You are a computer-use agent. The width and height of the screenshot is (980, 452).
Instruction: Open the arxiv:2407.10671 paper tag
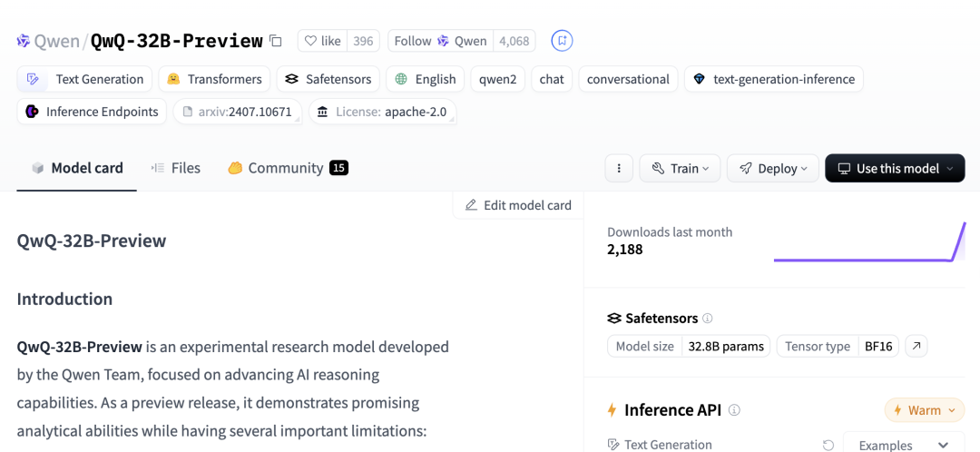pyautogui.click(x=238, y=112)
